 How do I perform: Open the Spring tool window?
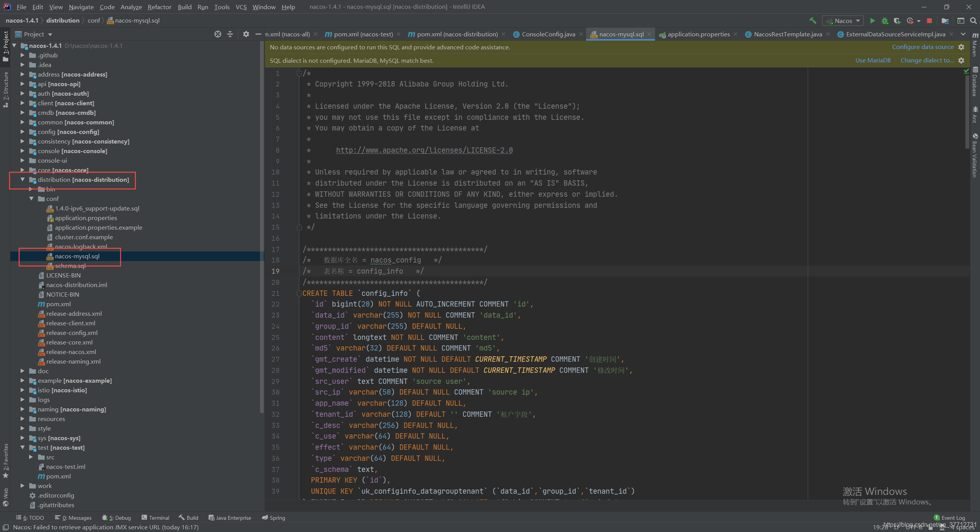274,518
